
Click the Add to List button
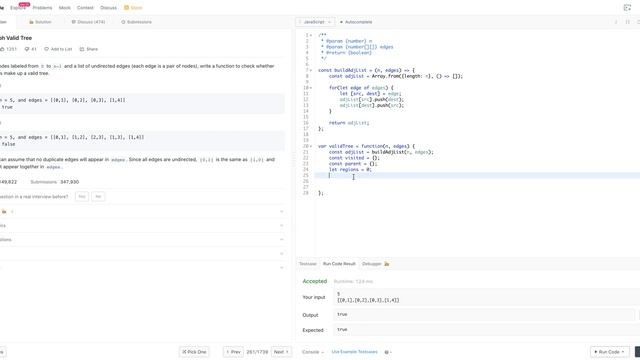58,49
